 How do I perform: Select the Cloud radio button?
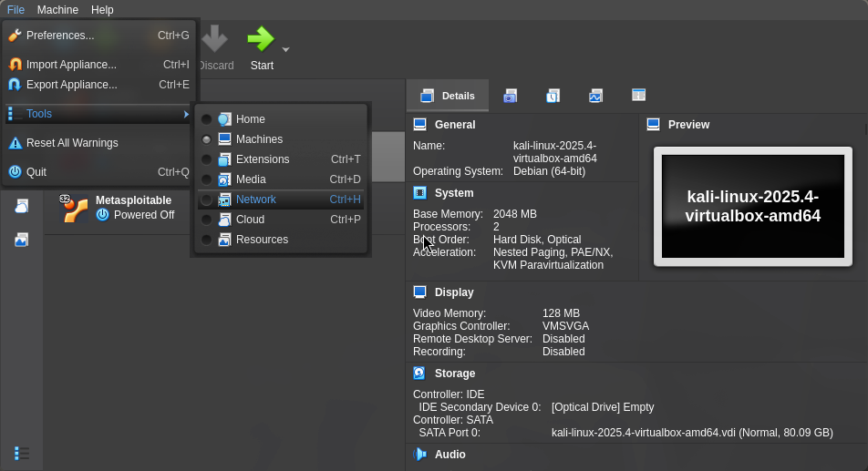click(206, 220)
